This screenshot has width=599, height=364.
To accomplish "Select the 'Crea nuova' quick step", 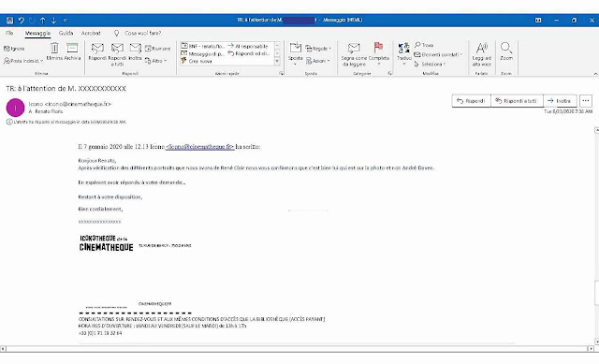I will point(196,61).
